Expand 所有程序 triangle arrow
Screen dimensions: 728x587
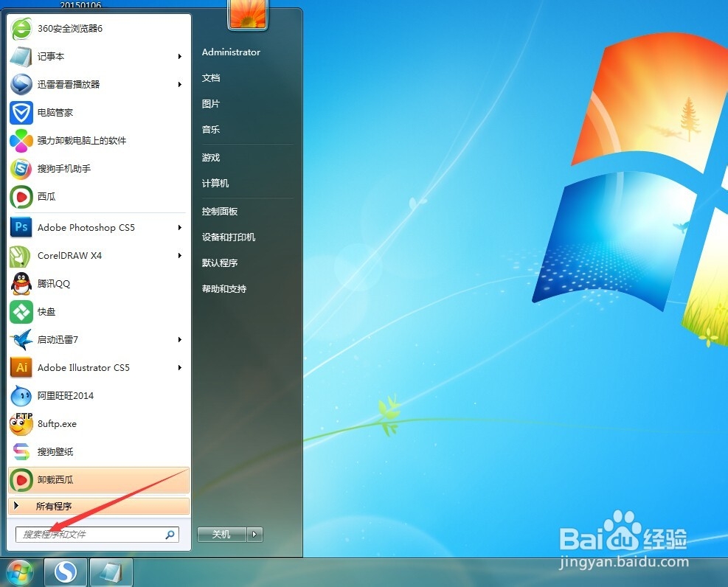coord(16,506)
